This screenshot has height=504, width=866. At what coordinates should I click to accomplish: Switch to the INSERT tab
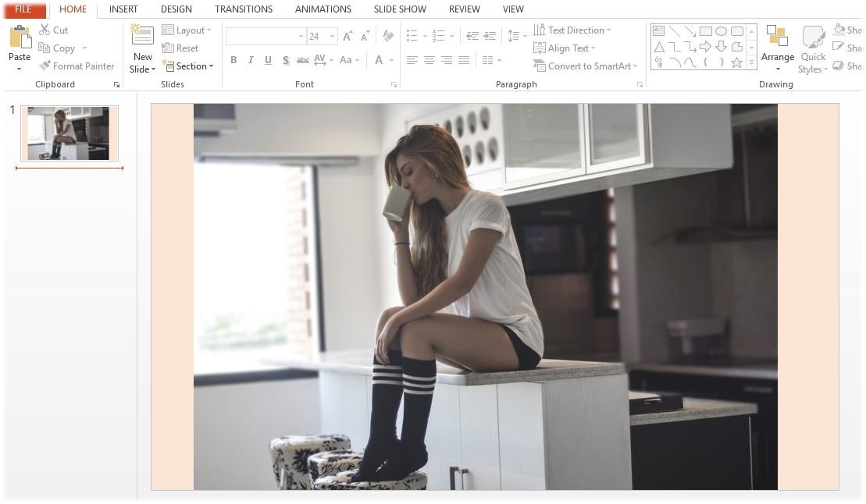(123, 9)
